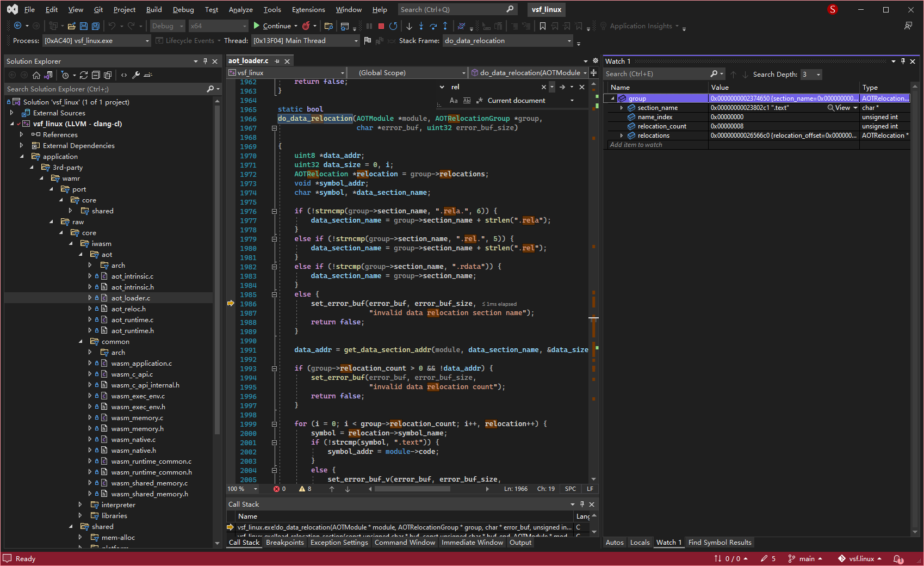Toggle Match whole word in find box
This screenshot has height=566, width=924.
(467, 101)
